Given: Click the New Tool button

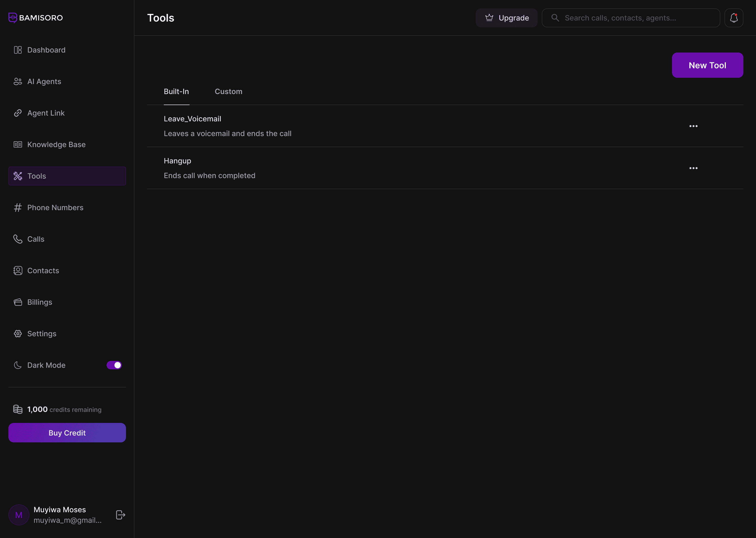Looking at the screenshot, I should tap(707, 65).
